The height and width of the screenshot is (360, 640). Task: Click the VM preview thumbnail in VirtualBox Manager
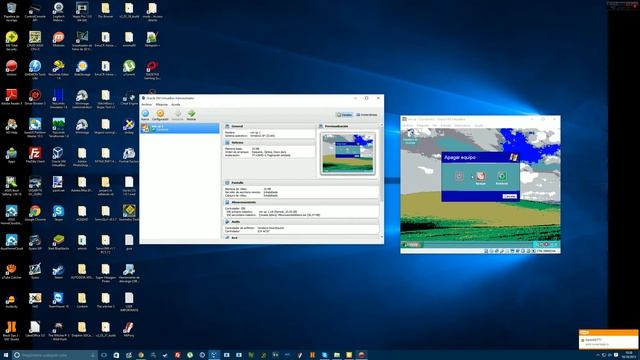[348, 153]
